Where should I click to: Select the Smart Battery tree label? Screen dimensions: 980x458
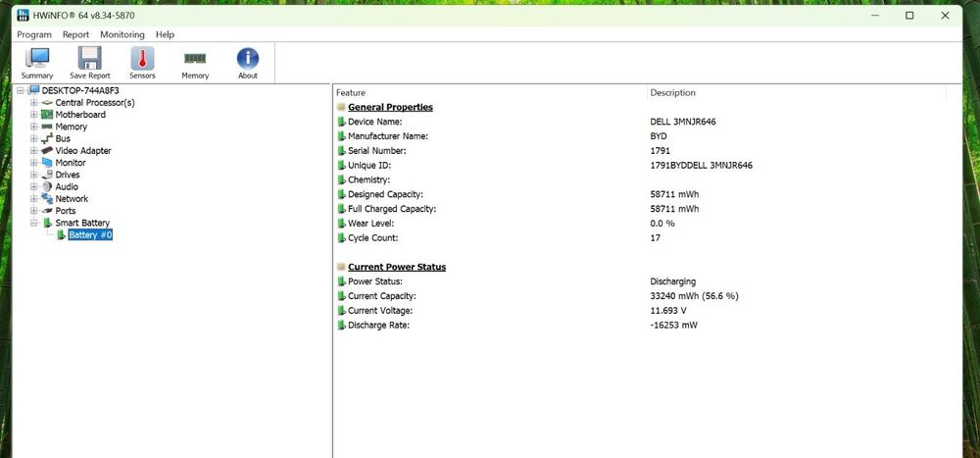[82, 223]
